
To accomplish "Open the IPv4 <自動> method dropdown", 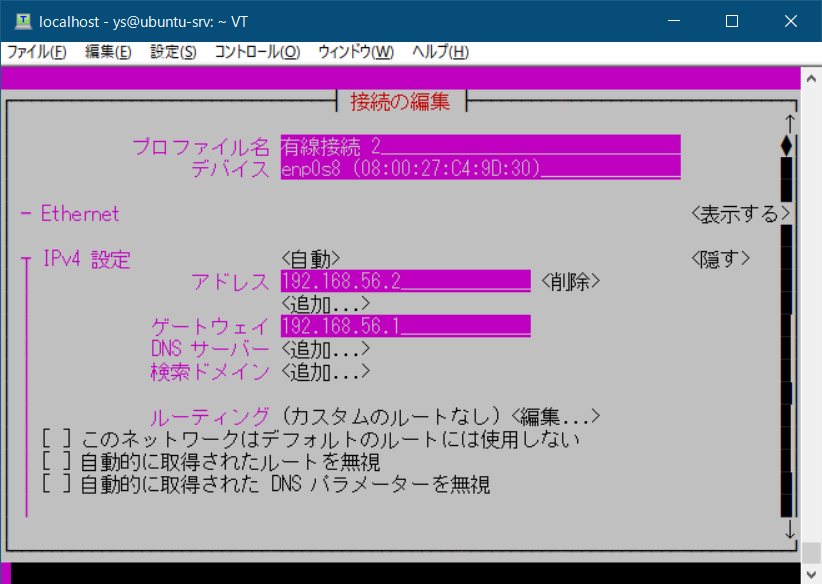I will point(312,258).
